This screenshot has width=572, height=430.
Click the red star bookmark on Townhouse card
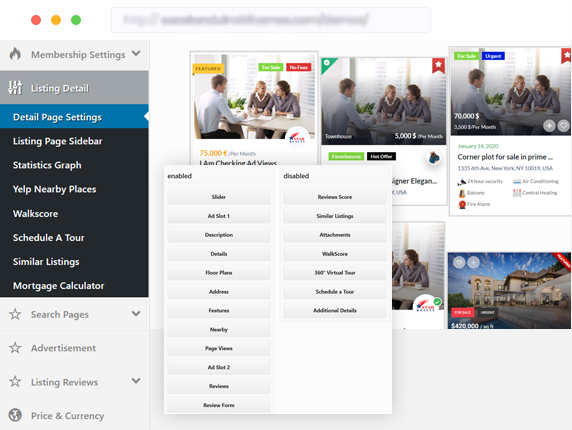pos(438,65)
